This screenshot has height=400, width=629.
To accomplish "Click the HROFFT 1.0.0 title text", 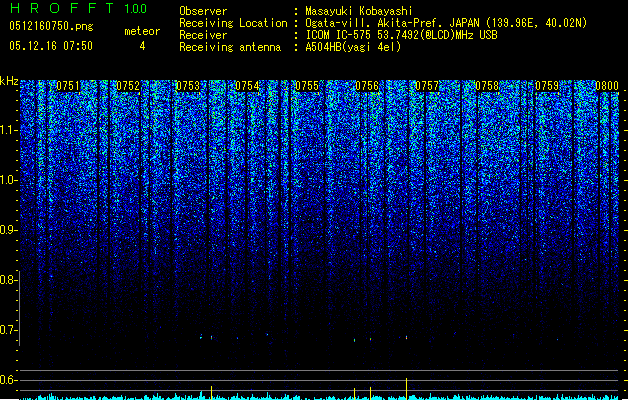I will coord(79,8).
